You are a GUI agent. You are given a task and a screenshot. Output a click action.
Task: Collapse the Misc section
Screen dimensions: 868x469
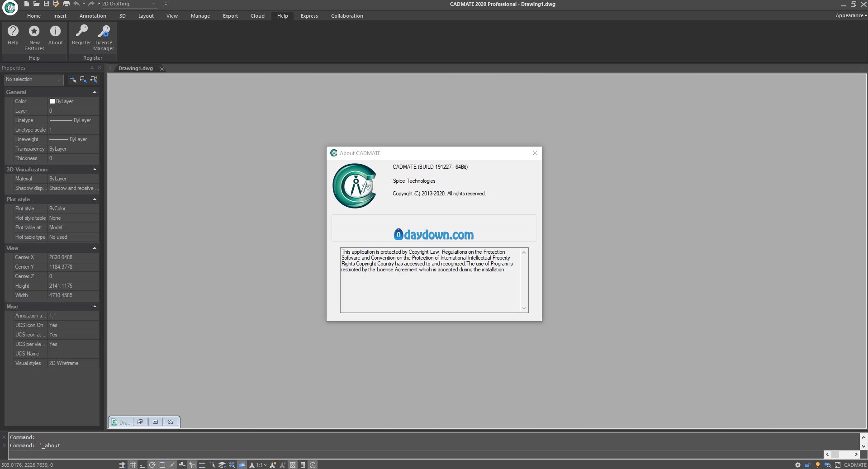pos(95,307)
